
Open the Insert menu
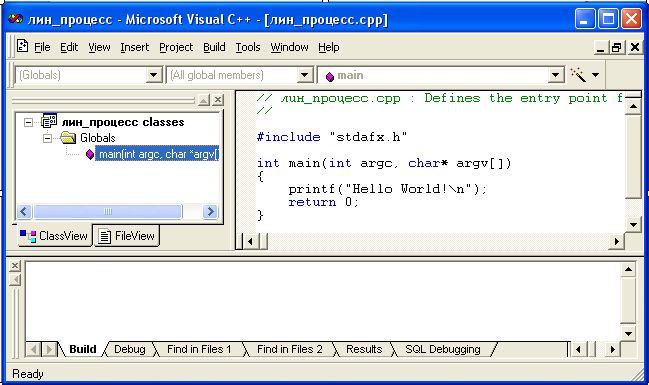135,47
